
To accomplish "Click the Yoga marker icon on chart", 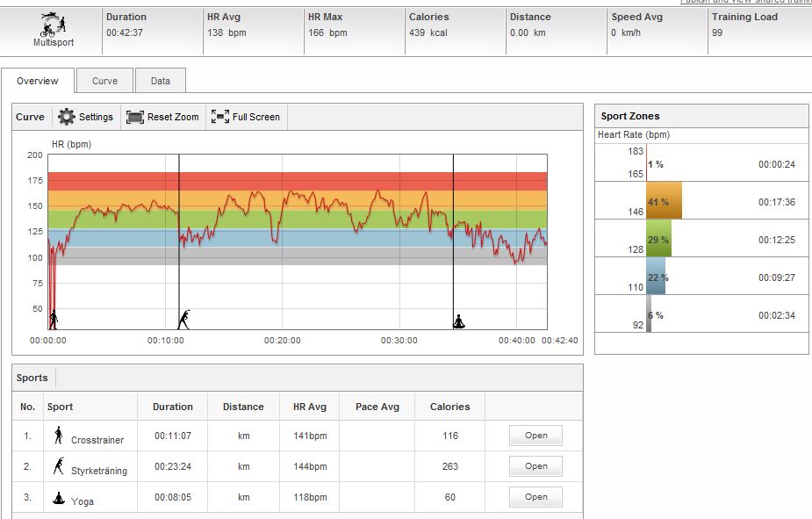I will click(x=458, y=321).
